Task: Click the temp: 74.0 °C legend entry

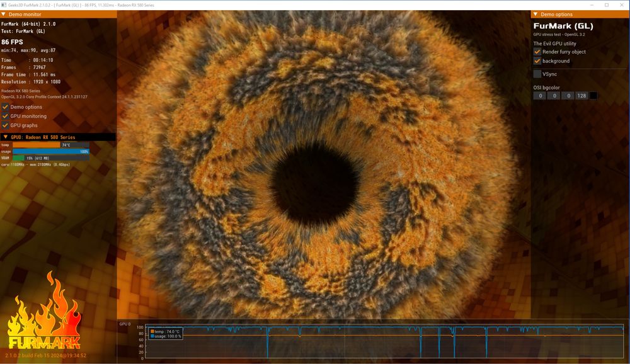Action: pos(166,331)
